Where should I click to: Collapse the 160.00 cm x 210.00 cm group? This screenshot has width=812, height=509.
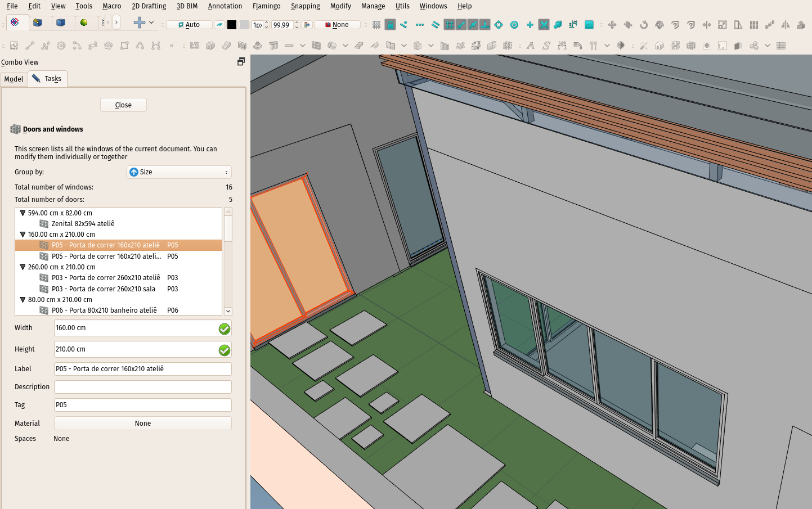click(x=23, y=235)
